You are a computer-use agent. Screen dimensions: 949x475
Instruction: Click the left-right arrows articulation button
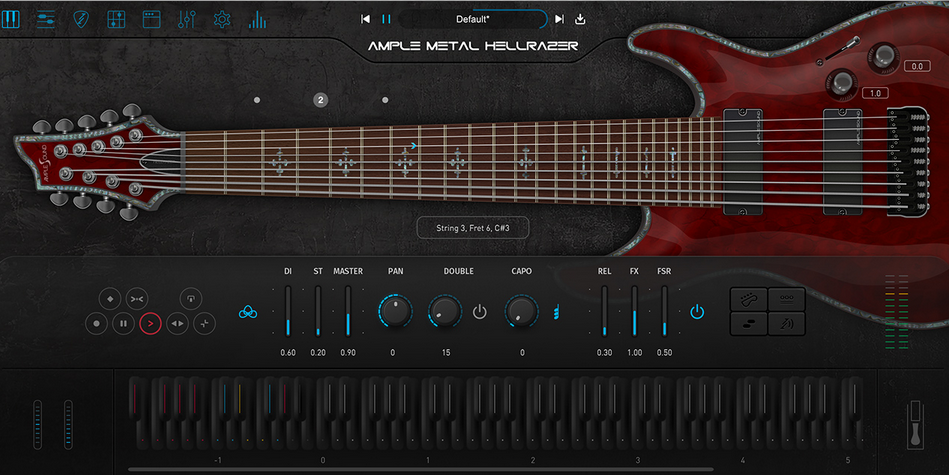pos(177,324)
